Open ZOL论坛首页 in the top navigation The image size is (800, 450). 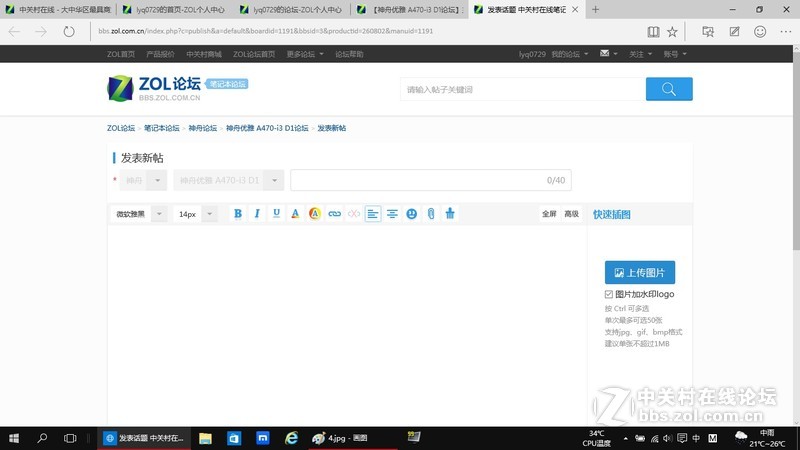click(x=254, y=54)
